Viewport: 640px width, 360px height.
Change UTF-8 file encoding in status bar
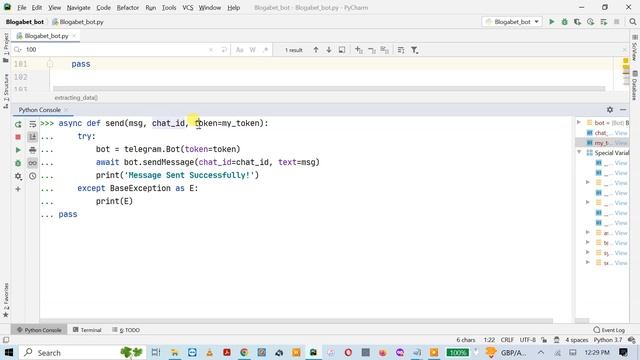527,340
